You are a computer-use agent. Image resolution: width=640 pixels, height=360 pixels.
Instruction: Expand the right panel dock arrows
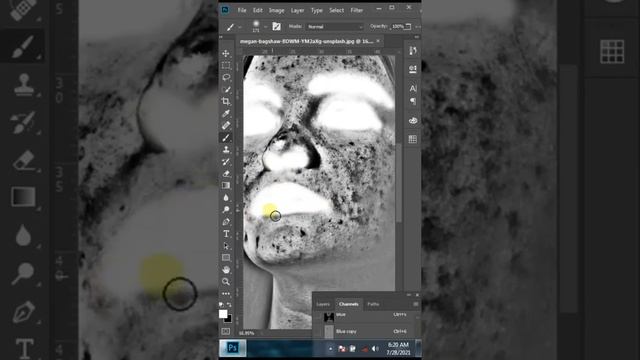click(x=417, y=37)
